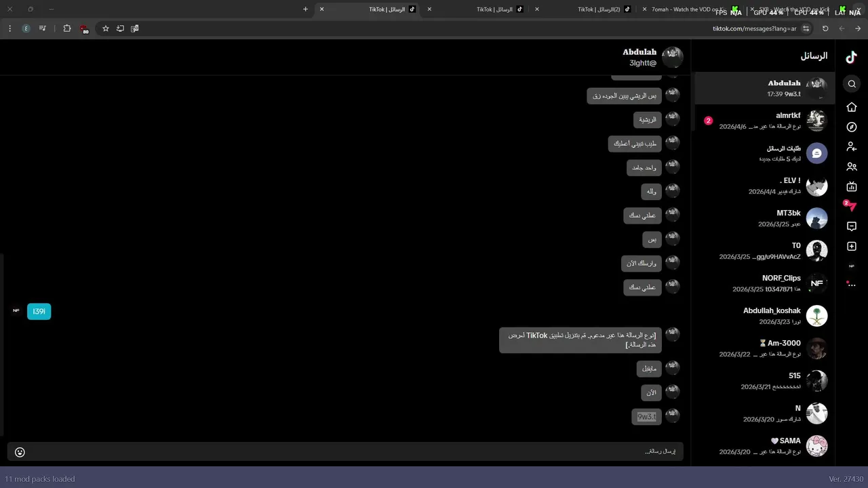Open the Explore compass icon

(x=852, y=127)
